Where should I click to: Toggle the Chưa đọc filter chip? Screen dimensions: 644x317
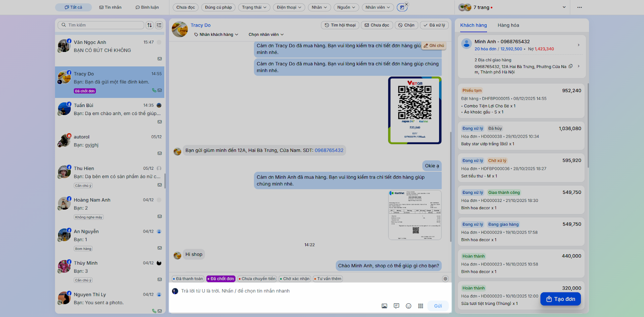click(x=186, y=7)
